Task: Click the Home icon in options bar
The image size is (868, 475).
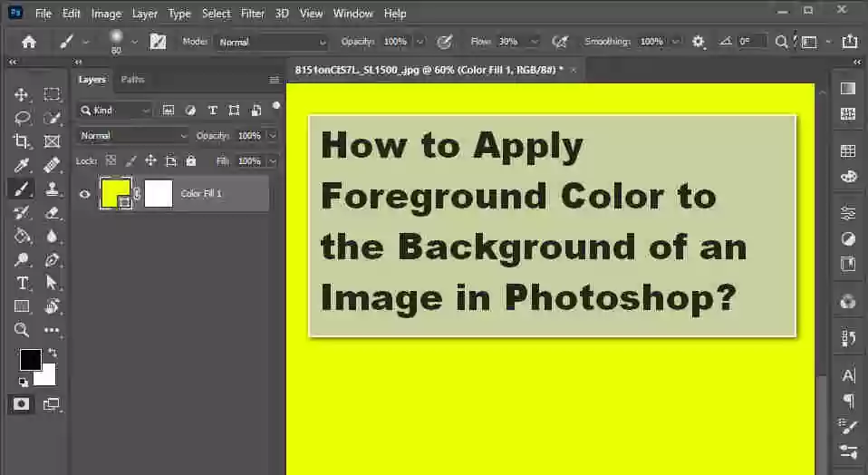Action: pyautogui.click(x=29, y=42)
